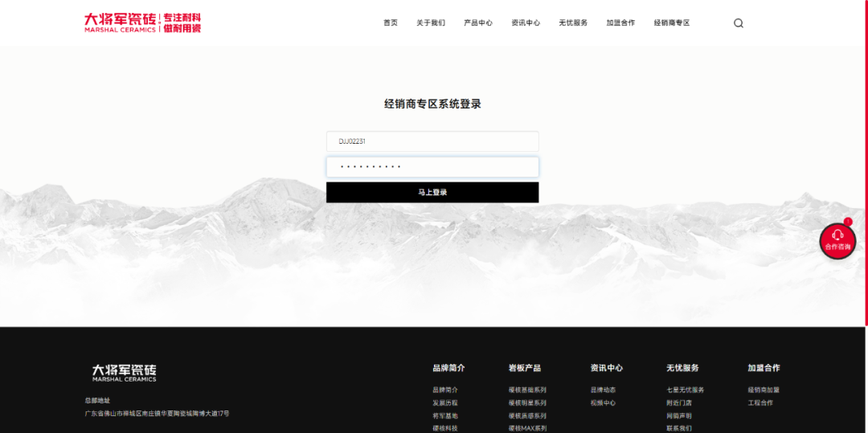Screen dimensions: 868x433
Task: Select 资讯中心 in the top navigation
Action: point(526,23)
